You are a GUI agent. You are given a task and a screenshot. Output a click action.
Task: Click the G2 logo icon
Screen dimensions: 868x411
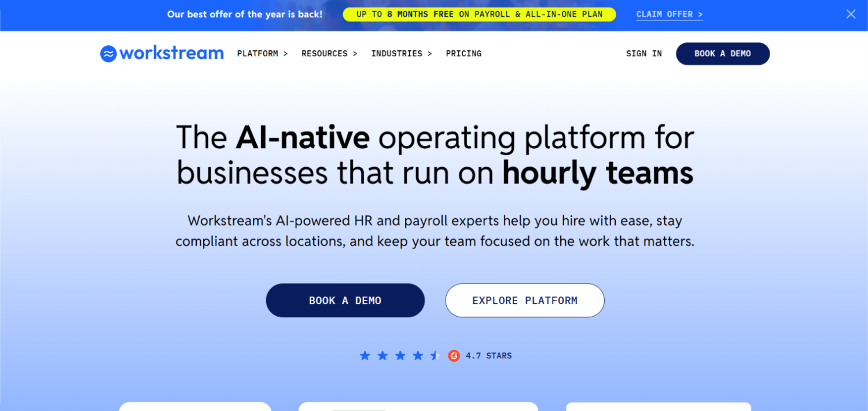coord(454,356)
